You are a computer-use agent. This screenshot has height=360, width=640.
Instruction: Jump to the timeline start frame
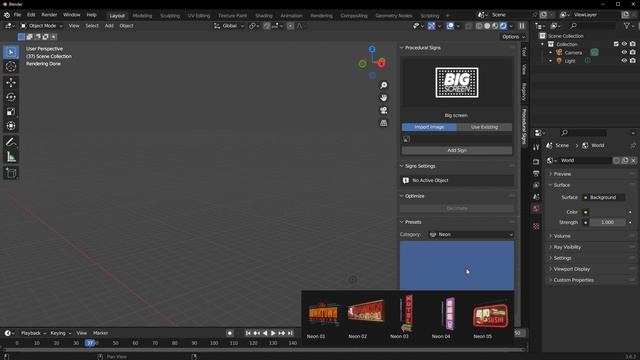coord(248,333)
